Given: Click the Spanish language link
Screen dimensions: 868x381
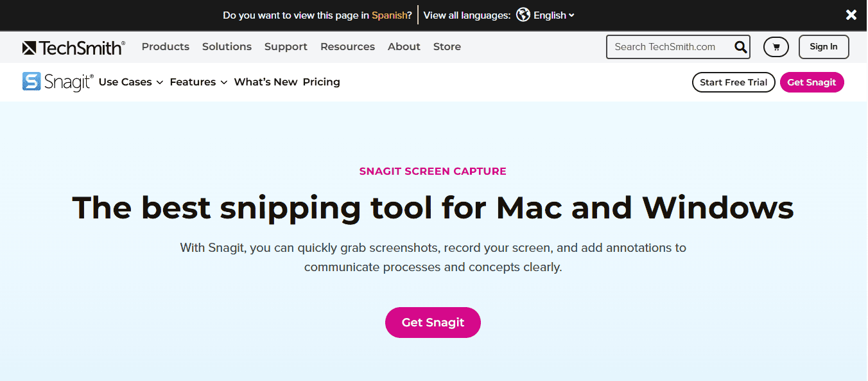Looking at the screenshot, I should (x=389, y=15).
